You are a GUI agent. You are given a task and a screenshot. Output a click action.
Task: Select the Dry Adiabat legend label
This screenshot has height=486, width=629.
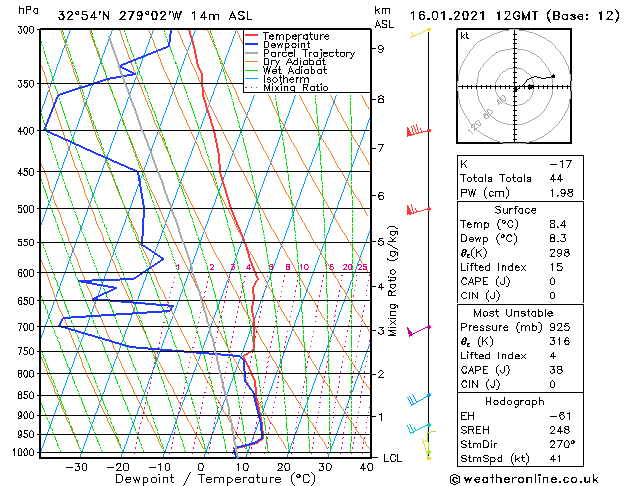[294, 62]
